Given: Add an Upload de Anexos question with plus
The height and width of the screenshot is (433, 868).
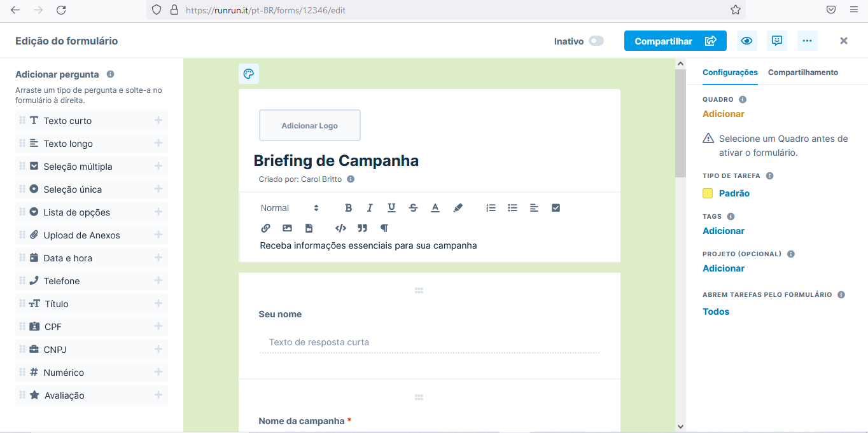Looking at the screenshot, I should pyautogui.click(x=158, y=235).
